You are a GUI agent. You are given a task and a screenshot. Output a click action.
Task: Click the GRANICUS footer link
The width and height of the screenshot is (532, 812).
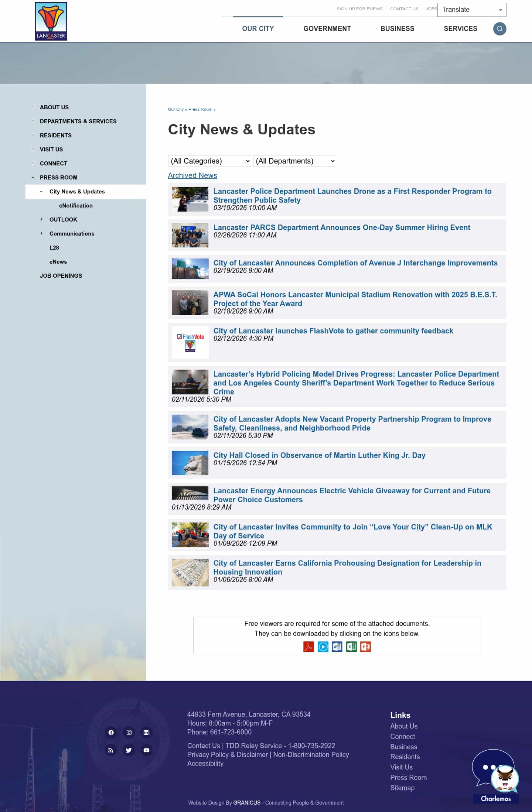[x=247, y=803]
